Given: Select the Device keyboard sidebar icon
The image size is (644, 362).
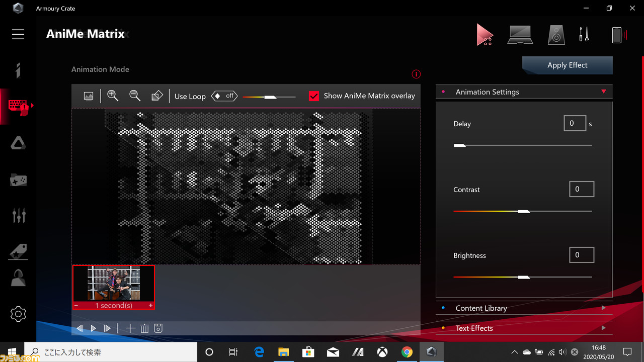Looking at the screenshot, I should coord(19,106).
